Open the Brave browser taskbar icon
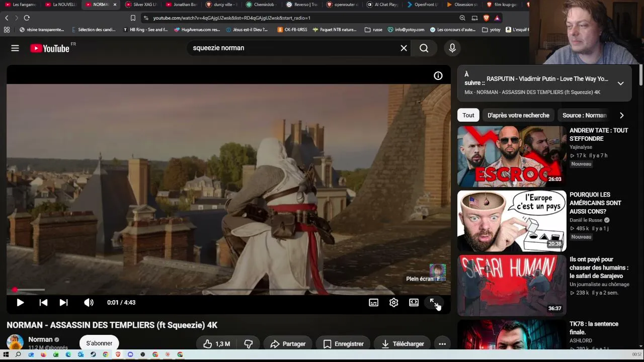The width and height of the screenshot is (644, 362). click(118, 354)
